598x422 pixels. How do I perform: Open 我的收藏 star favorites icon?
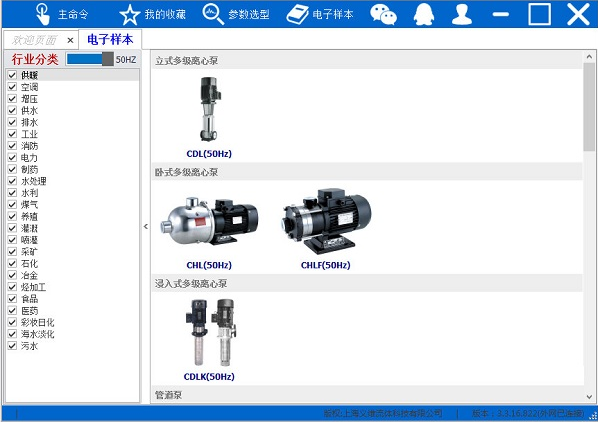click(x=130, y=14)
